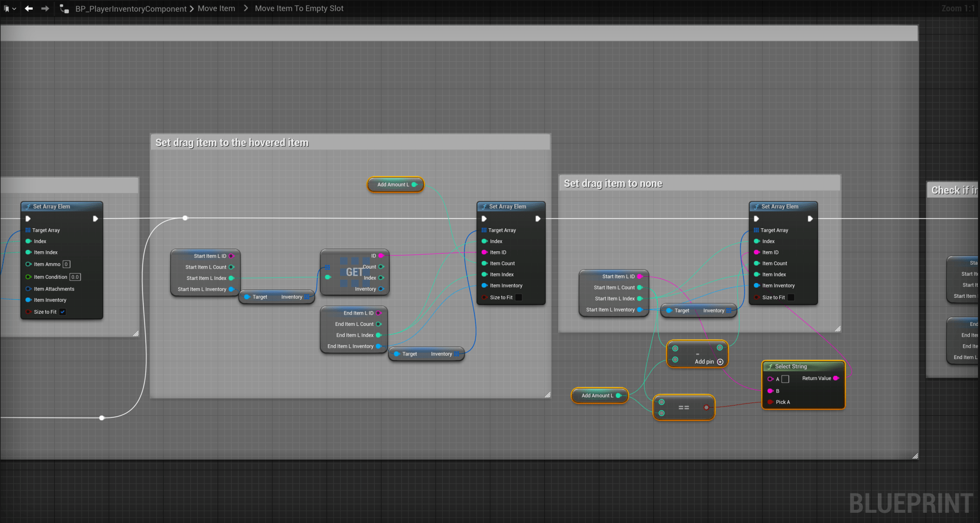Click resize handle of the hovered item comment box
980x523 pixels.
click(547, 395)
